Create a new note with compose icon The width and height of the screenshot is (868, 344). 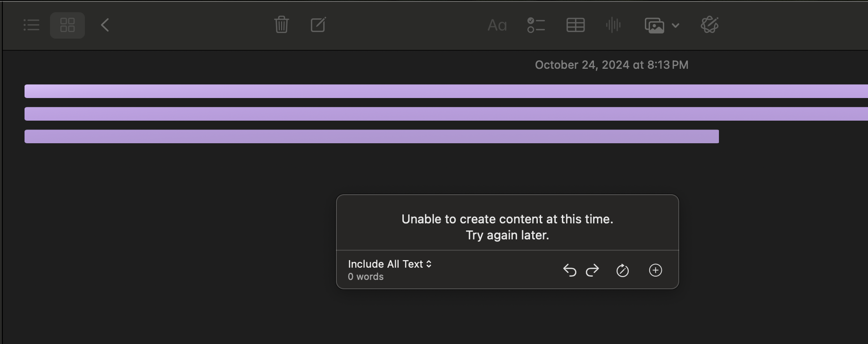pos(318,25)
